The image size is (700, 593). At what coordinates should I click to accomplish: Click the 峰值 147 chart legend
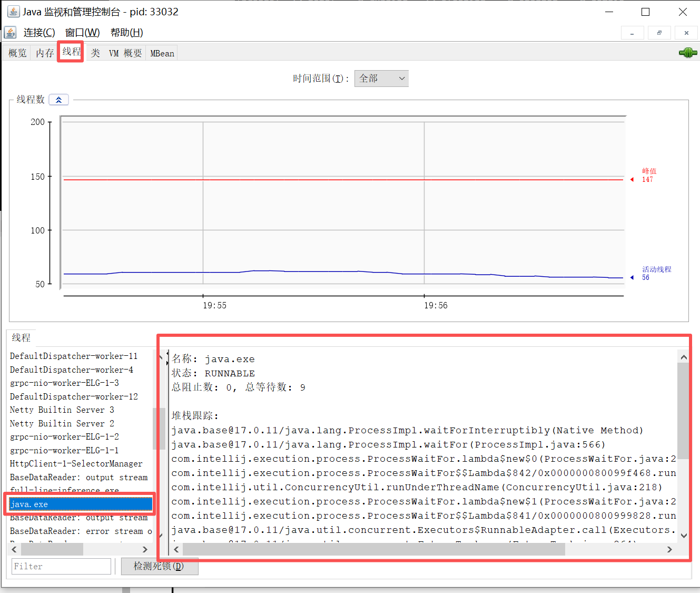[649, 176]
